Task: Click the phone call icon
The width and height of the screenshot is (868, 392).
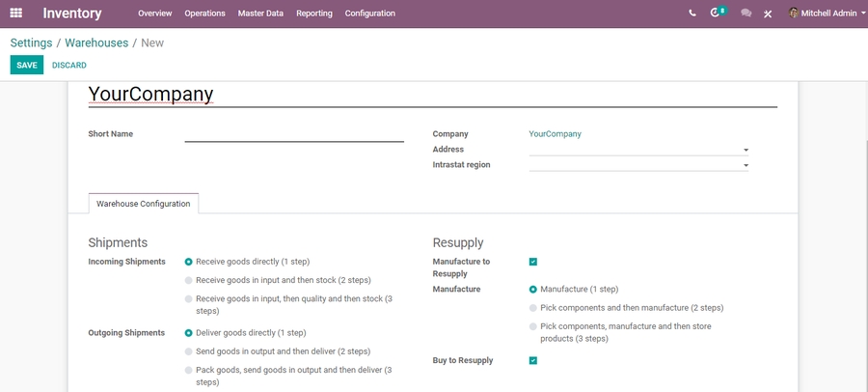Action: click(692, 14)
